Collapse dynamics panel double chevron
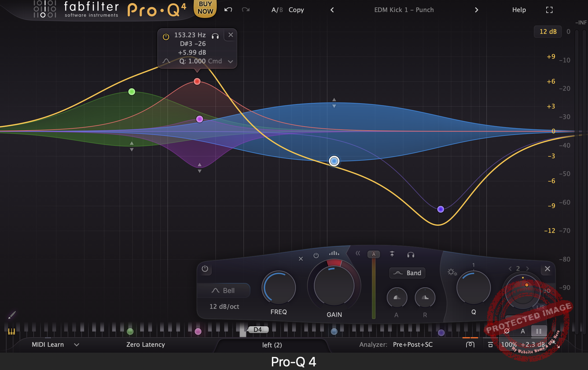588x370 pixels. 358,253
